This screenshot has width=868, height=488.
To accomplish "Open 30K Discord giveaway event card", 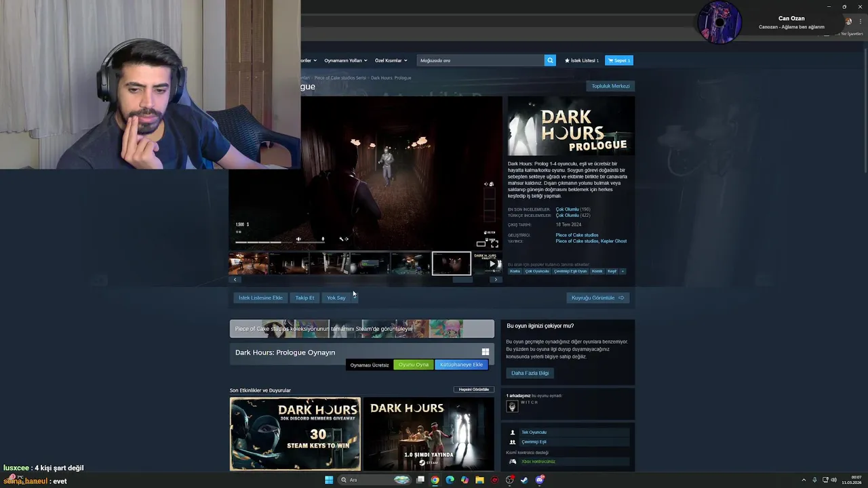I will point(295,434).
